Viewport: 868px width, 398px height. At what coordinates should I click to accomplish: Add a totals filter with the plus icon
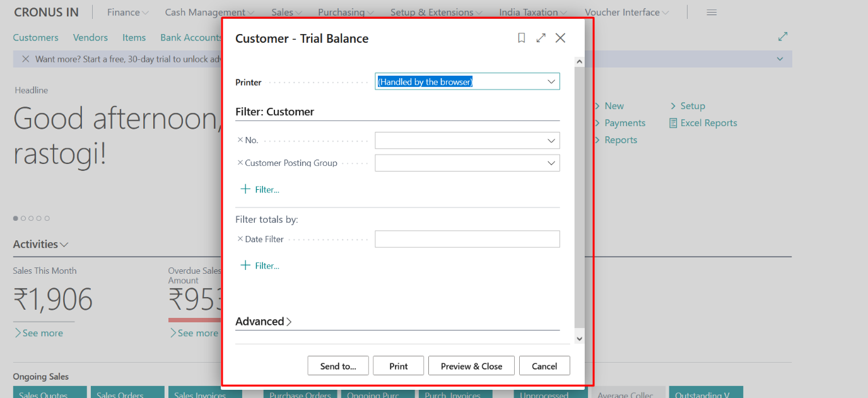245,265
